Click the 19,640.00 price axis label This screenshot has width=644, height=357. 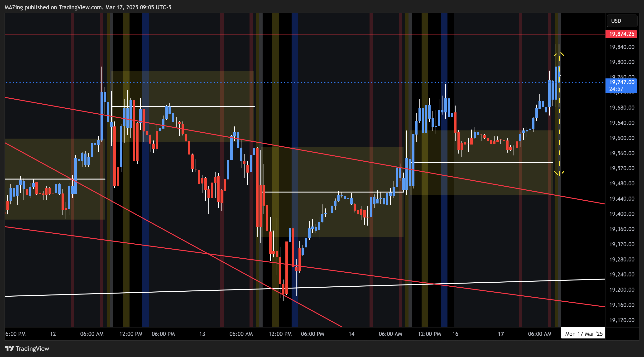click(622, 123)
